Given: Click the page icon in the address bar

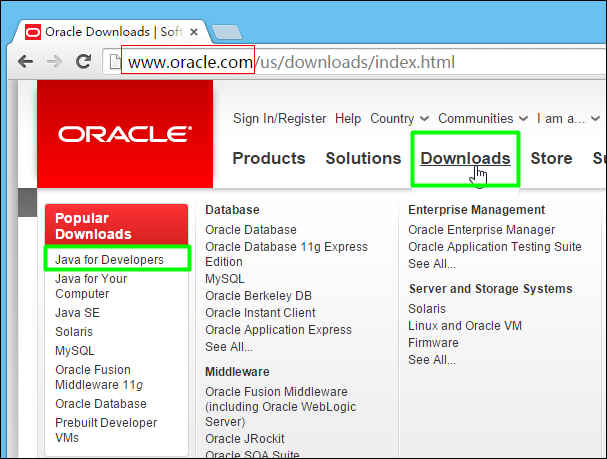Looking at the screenshot, I should click(x=115, y=62).
